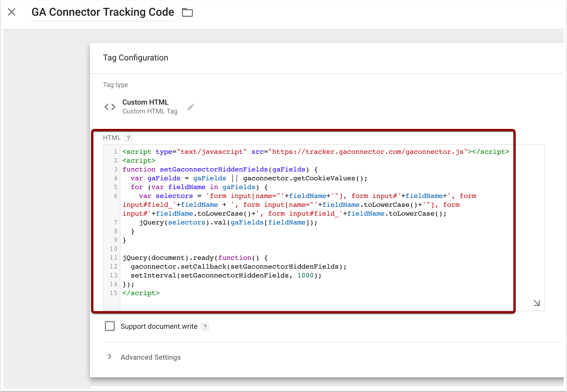The image size is (567, 392).
Task: Click the GA Connector Tracking Code title field
Action: (x=103, y=12)
